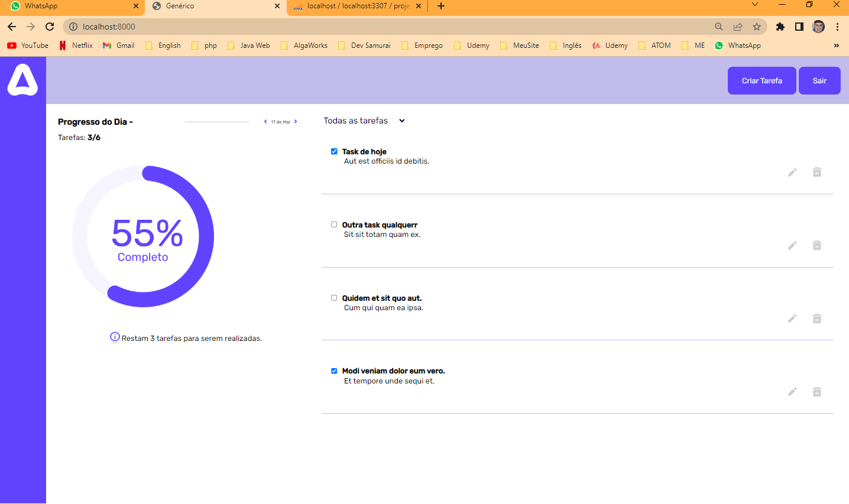Open the Chrome extensions puzzle icon

click(x=780, y=27)
